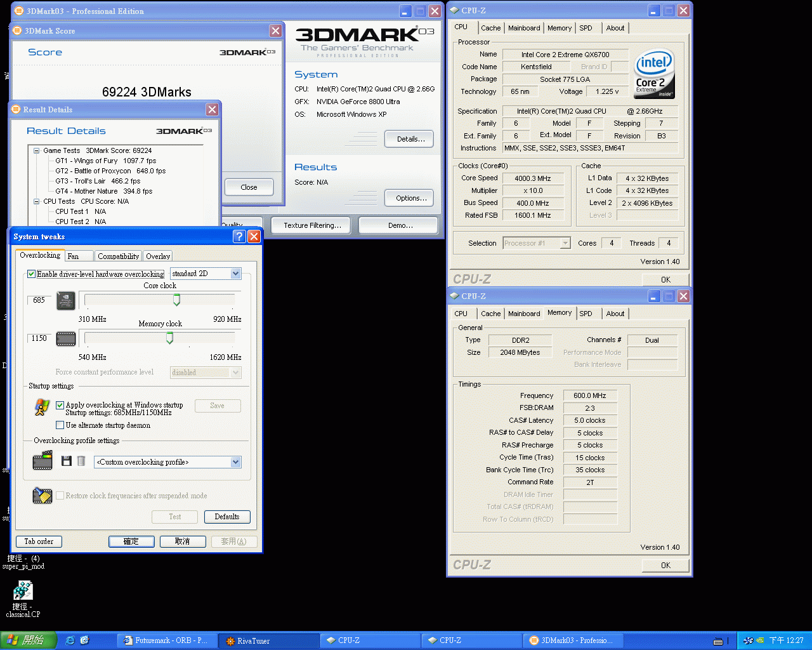The image size is (812, 650).
Task: Click the Memory clock value field showing 1150
Action: click(x=39, y=338)
